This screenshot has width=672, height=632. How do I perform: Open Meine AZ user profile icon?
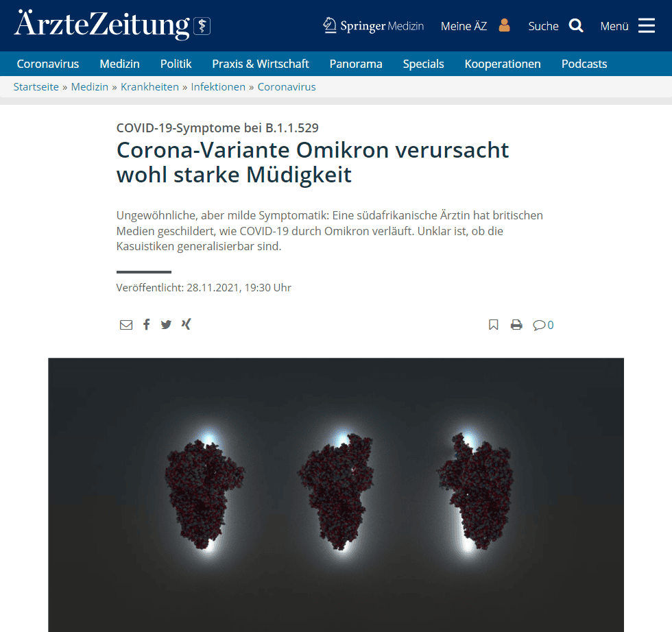(x=505, y=26)
